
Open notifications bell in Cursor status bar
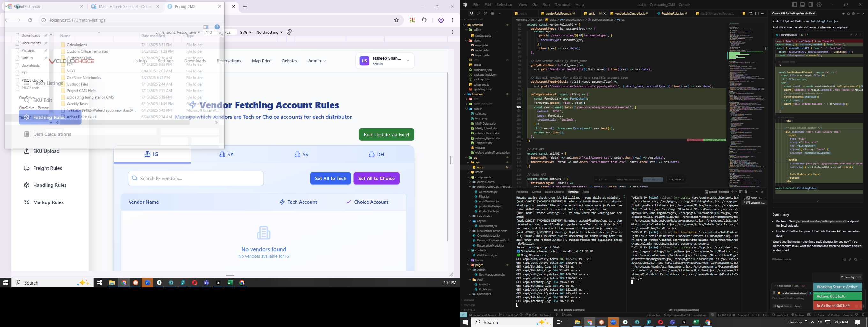[x=863, y=315]
